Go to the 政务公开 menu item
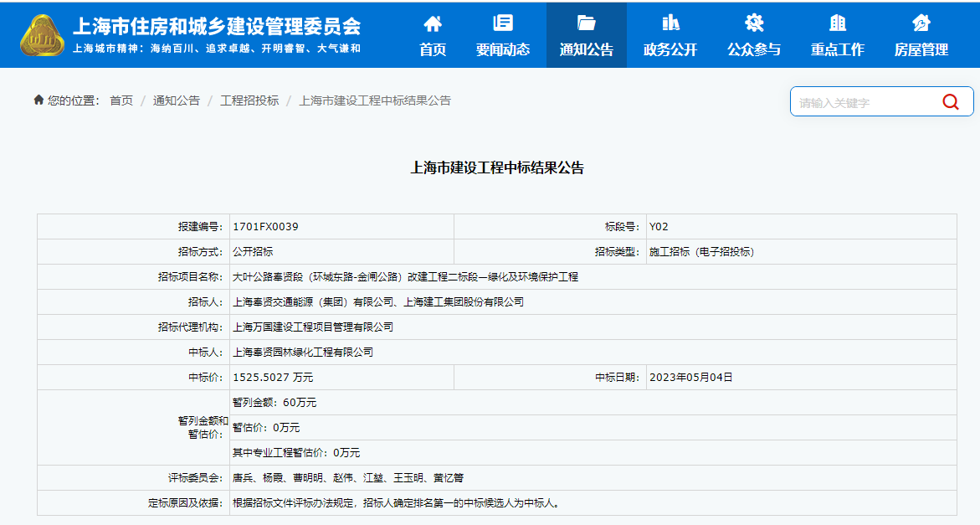The height and width of the screenshot is (525, 980). 670,49
